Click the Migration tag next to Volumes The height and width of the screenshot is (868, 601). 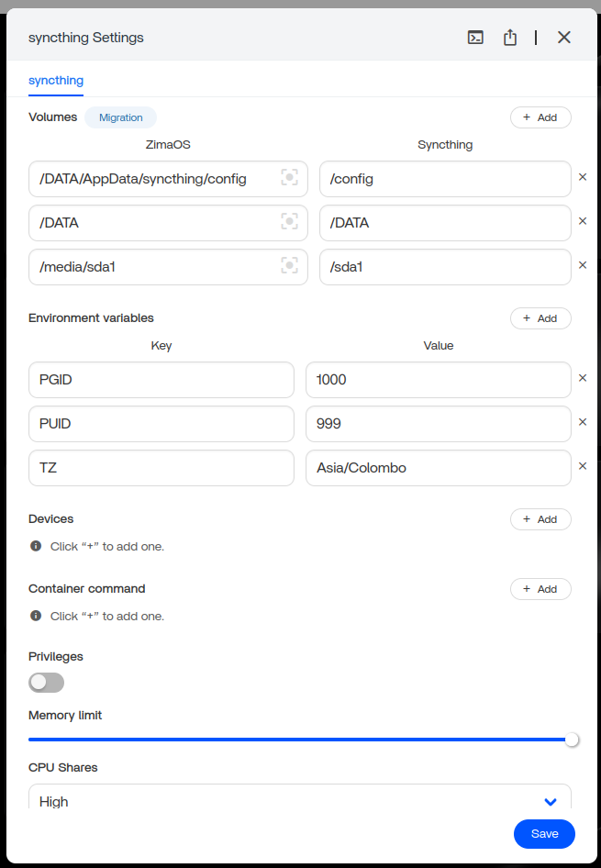coord(121,117)
